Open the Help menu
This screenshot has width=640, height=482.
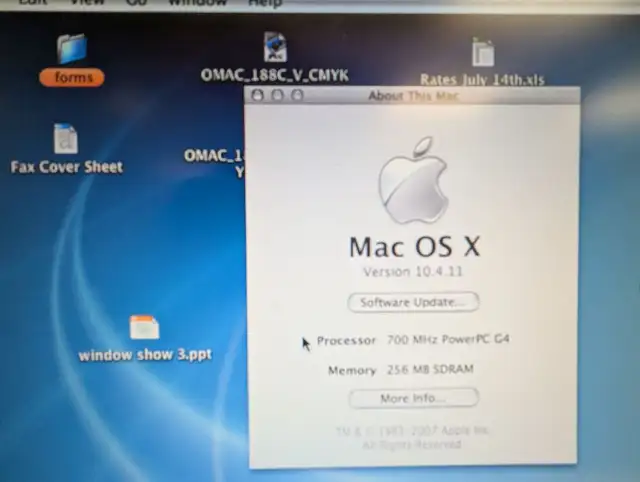click(265, 3)
